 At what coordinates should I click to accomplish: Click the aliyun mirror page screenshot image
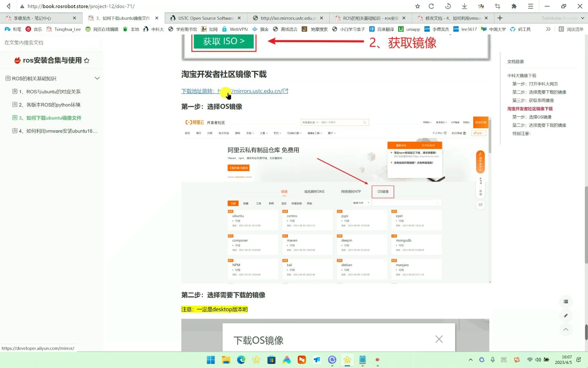tap(336, 200)
